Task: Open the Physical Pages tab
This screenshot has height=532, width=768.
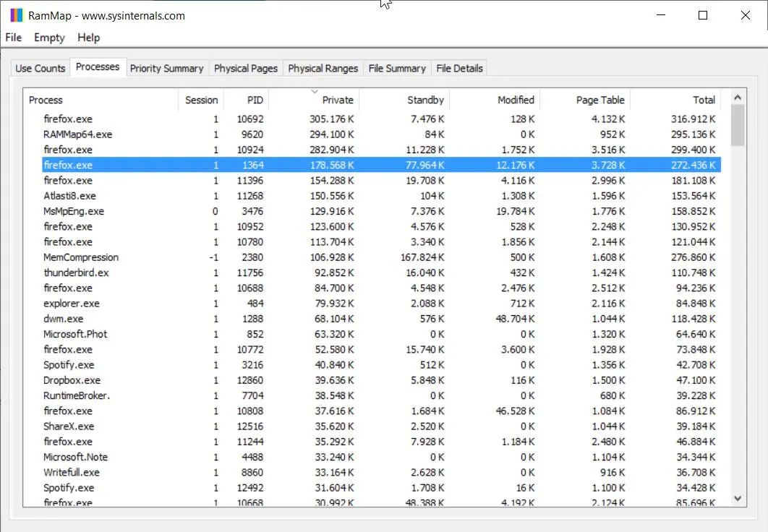Action: 246,69
